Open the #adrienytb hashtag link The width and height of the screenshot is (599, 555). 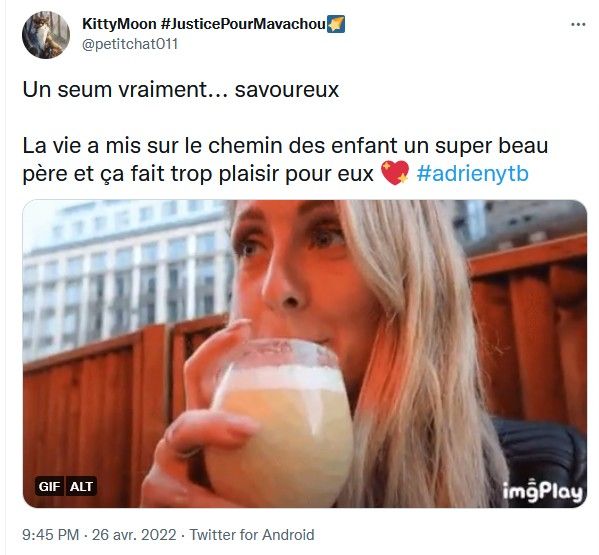point(473,174)
